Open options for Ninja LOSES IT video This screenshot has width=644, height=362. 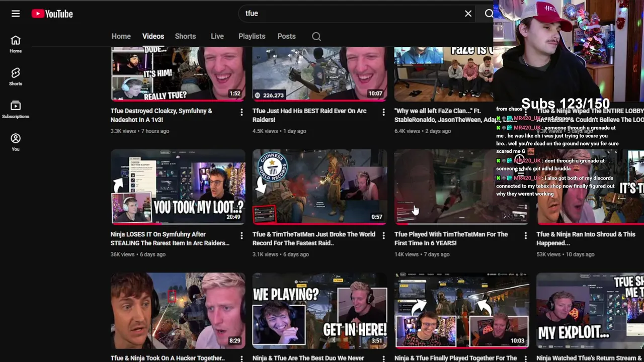pyautogui.click(x=242, y=235)
